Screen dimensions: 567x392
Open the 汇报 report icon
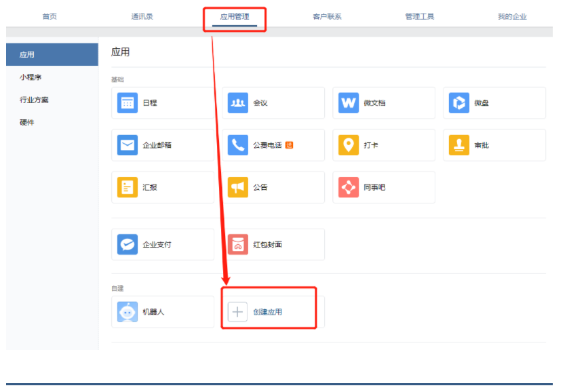[128, 187]
